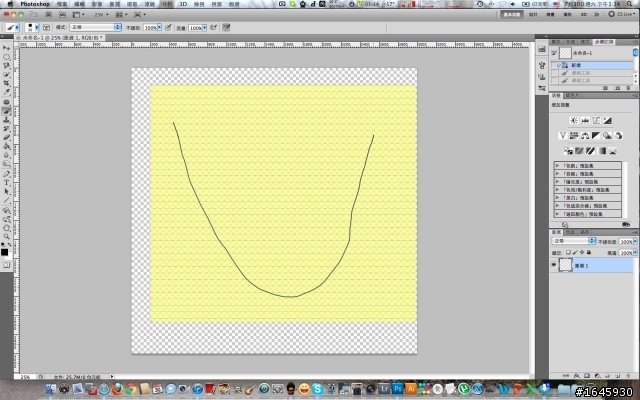Toggle Quick Mask mode button
This screenshot has height=400, width=640.
7,265
